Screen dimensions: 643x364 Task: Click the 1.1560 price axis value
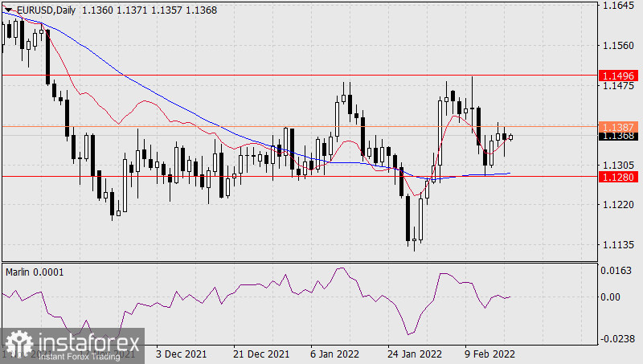(618, 46)
